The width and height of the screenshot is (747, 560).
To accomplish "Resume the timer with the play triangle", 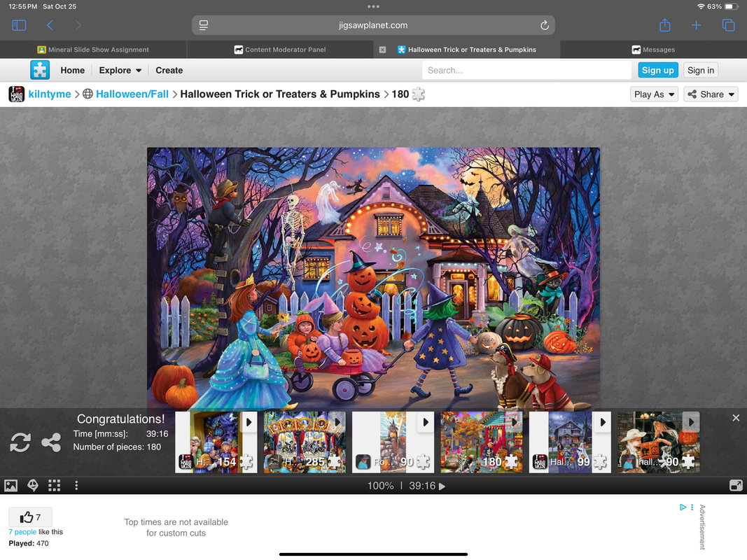I will pos(442,486).
